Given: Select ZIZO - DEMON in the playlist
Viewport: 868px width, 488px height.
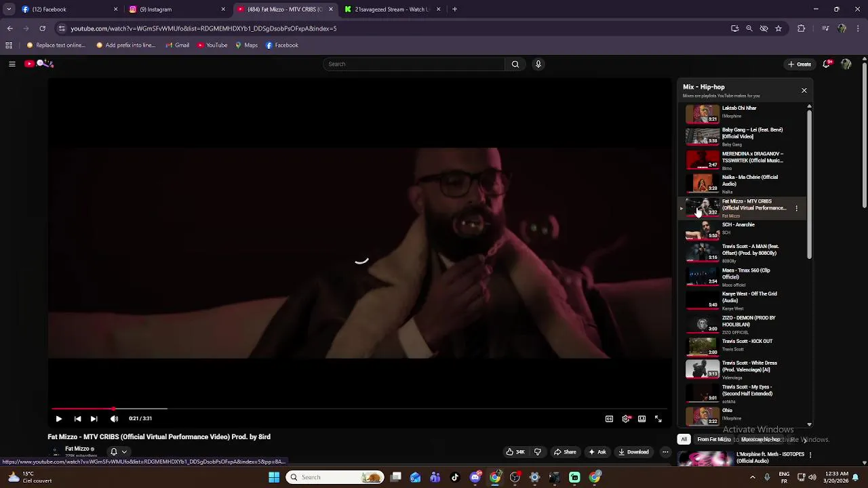Looking at the screenshot, I should pyautogui.click(x=743, y=324).
